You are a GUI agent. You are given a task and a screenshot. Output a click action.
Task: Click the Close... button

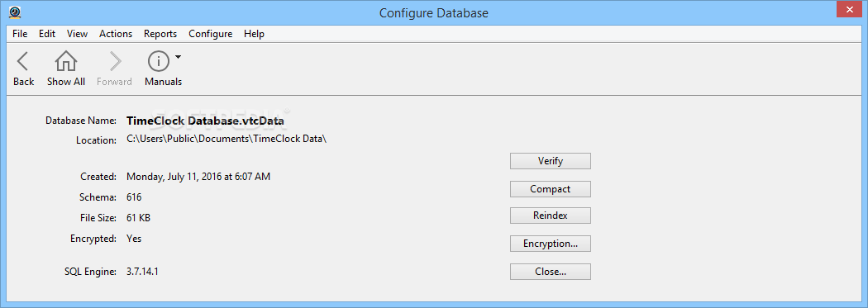[551, 272]
